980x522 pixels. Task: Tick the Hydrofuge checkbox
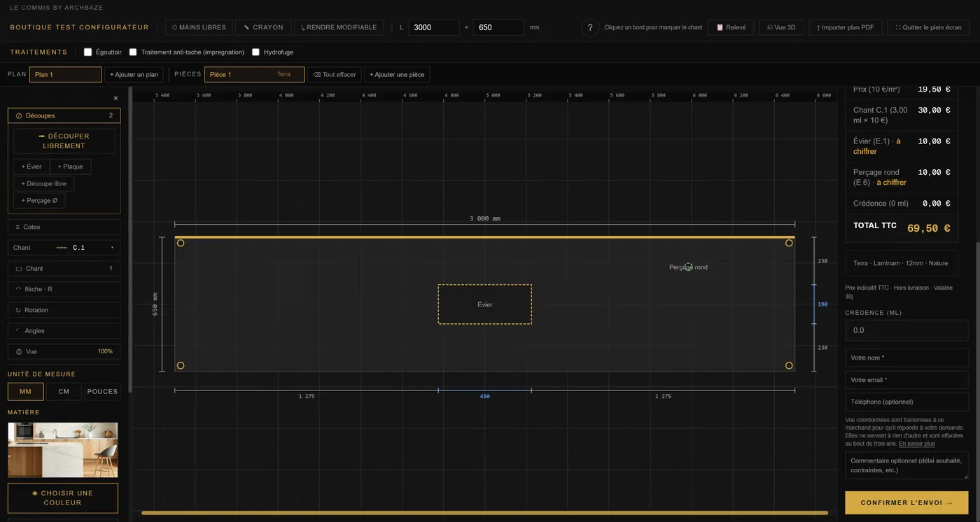(256, 52)
